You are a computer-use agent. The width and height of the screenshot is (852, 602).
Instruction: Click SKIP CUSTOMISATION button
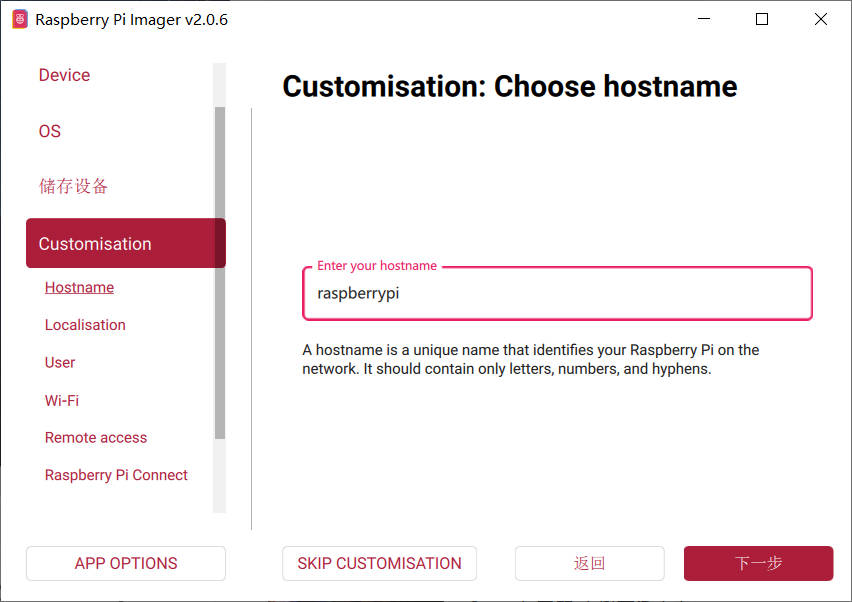(x=379, y=563)
